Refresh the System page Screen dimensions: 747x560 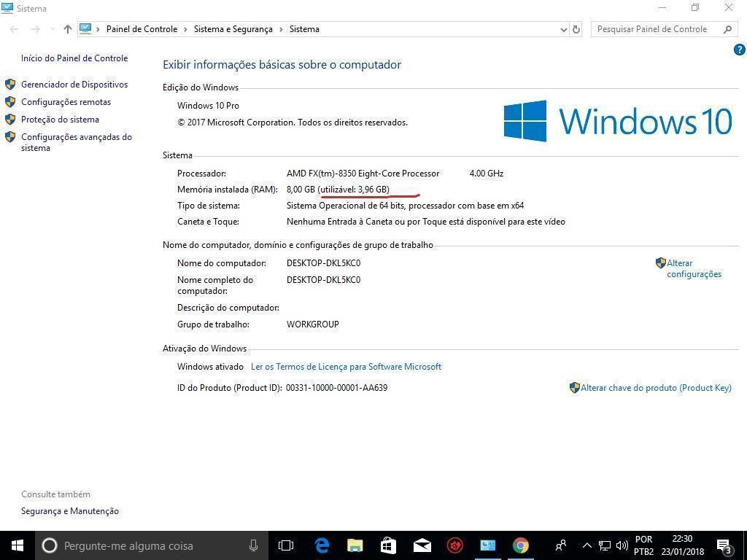click(x=576, y=29)
